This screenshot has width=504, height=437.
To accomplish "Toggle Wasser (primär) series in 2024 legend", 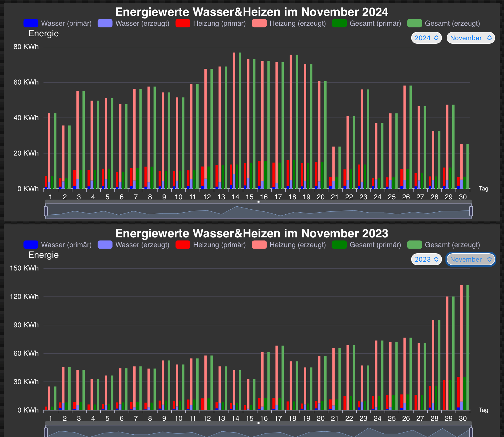I will 58,23.
